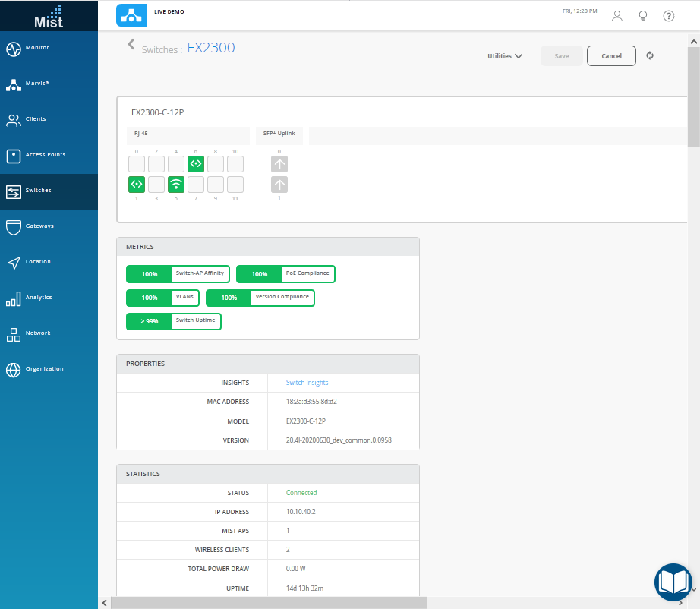700x609 pixels.
Task: Click the refresh icon next to Cancel
Action: pos(650,55)
